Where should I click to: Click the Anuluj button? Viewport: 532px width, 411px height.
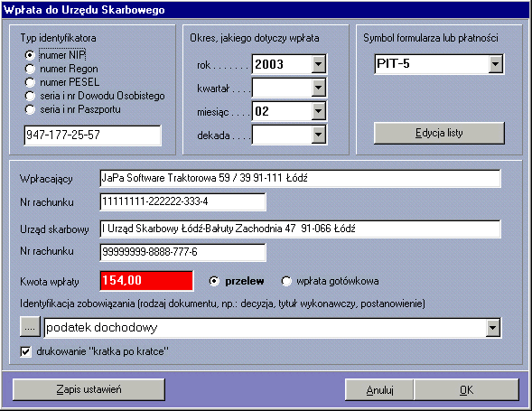tap(379, 390)
